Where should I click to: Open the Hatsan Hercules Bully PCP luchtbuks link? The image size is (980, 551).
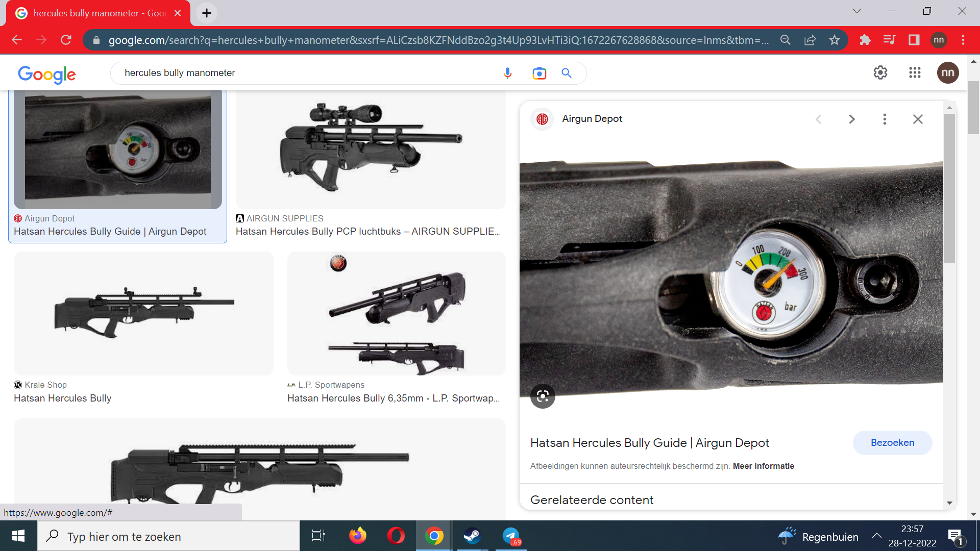pyautogui.click(x=368, y=232)
